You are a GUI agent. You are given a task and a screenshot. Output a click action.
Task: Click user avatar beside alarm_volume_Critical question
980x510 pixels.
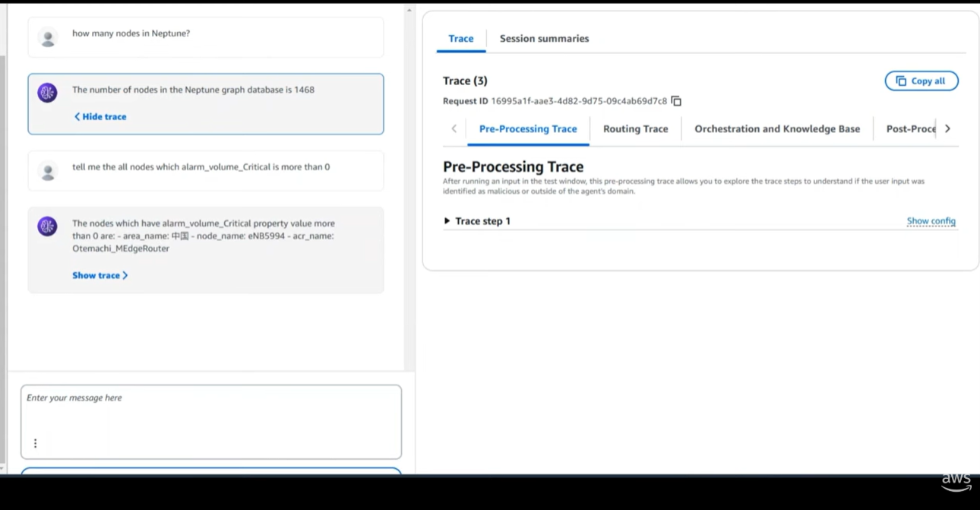[x=48, y=171]
